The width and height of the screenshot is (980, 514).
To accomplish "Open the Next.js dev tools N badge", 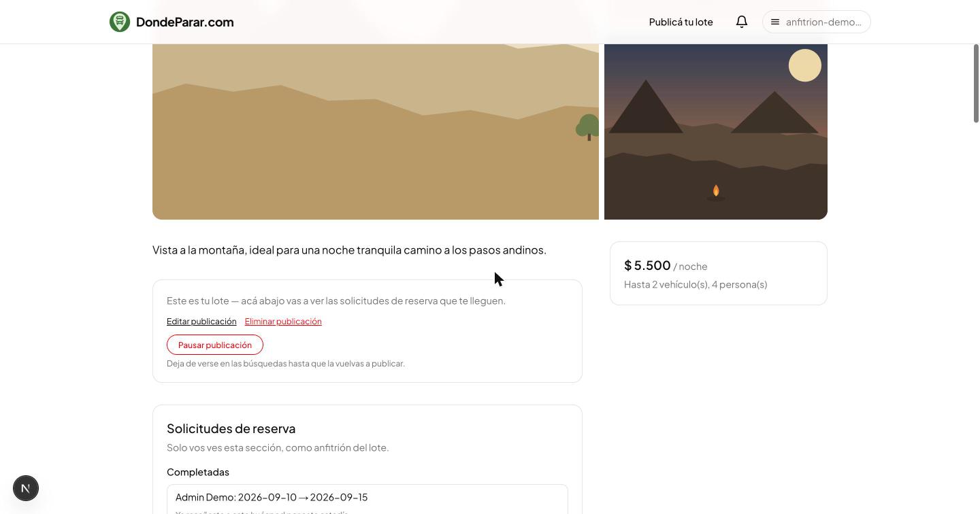I will coord(26,488).
